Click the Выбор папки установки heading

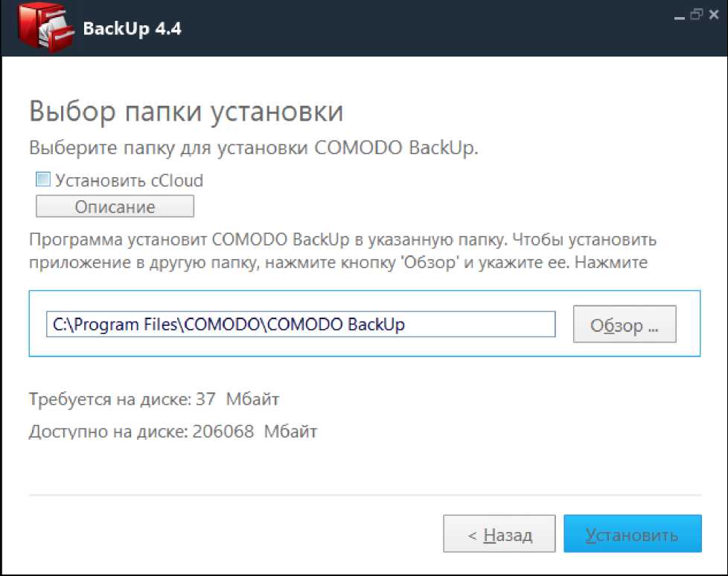point(186,112)
